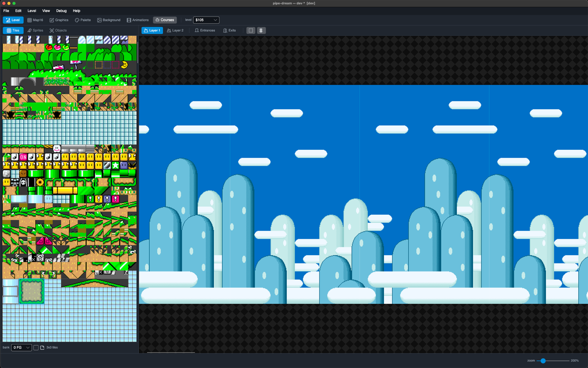Choose the skull tile in palette
The height and width of the screenshot is (368, 588).
click(23, 182)
